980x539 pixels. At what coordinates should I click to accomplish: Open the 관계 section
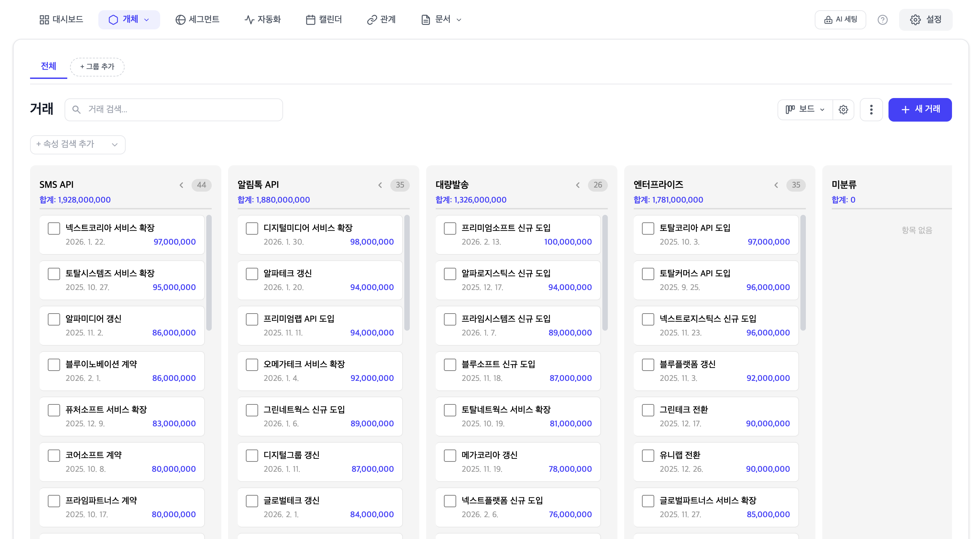tap(381, 19)
